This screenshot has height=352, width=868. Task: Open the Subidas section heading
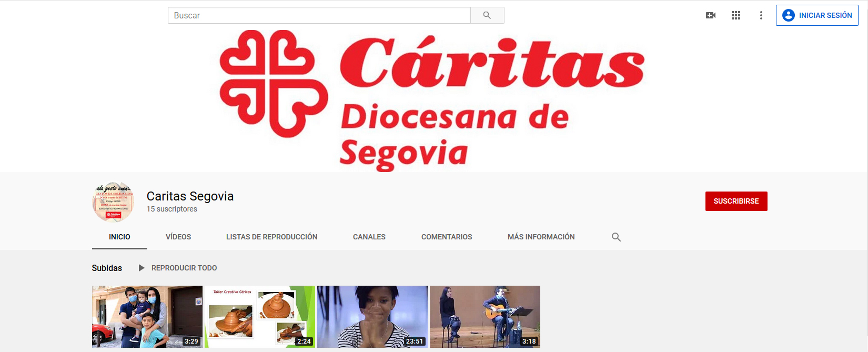click(107, 268)
